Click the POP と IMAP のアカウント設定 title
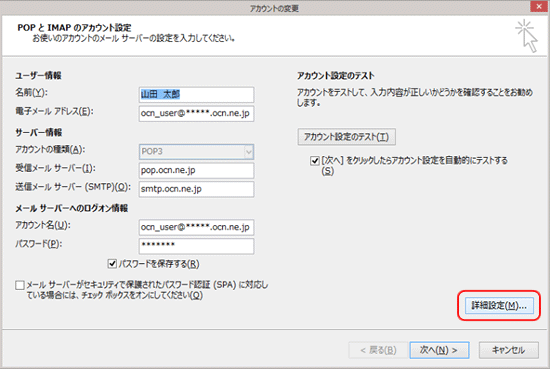Image resolution: width=550 pixels, height=369 pixels. point(74,28)
